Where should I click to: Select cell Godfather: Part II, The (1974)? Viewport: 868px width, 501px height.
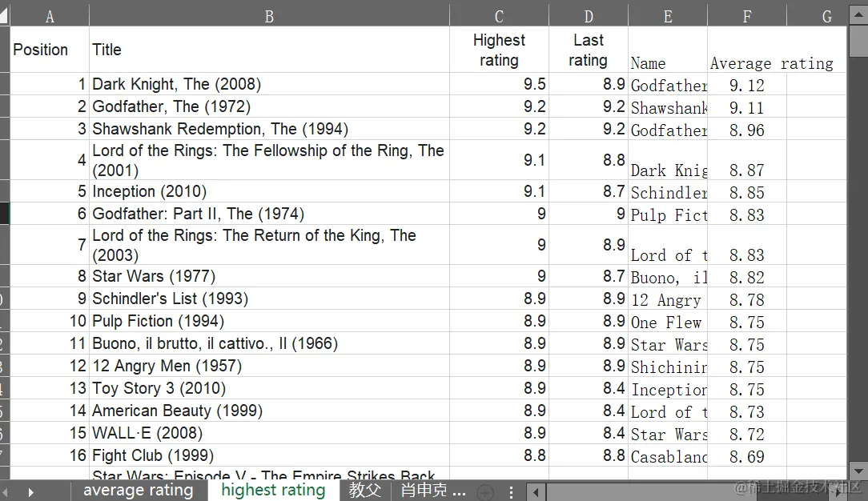click(269, 214)
